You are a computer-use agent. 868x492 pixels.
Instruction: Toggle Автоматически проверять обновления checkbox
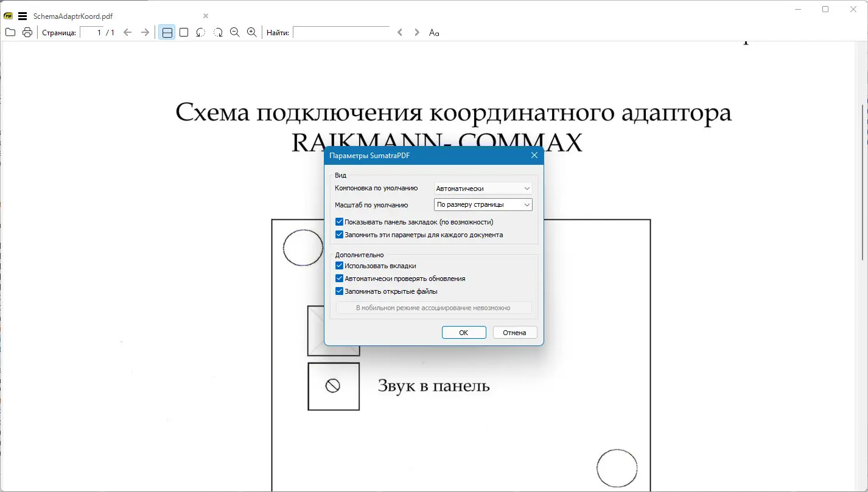[x=340, y=279]
